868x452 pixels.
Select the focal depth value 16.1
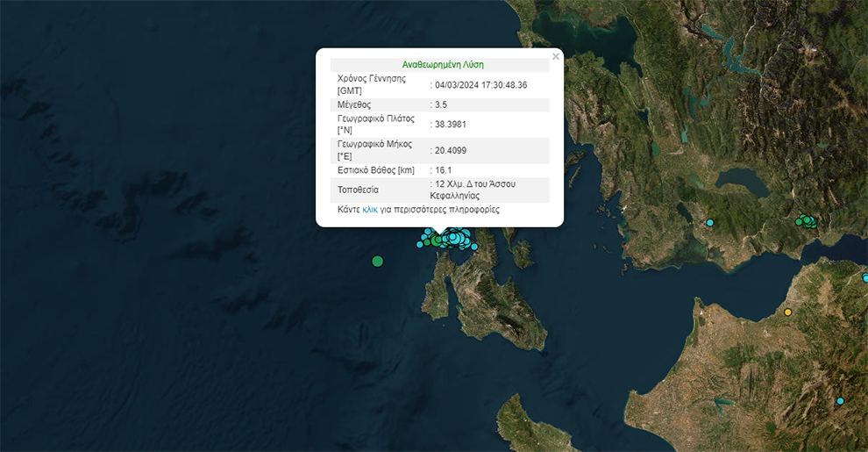tap(443, 170)
